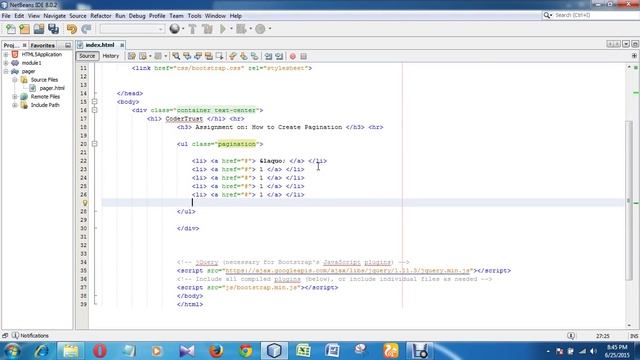Open the Debug menu
The width and height of the screenshot is (640, 360).
[x=137, y=16]
